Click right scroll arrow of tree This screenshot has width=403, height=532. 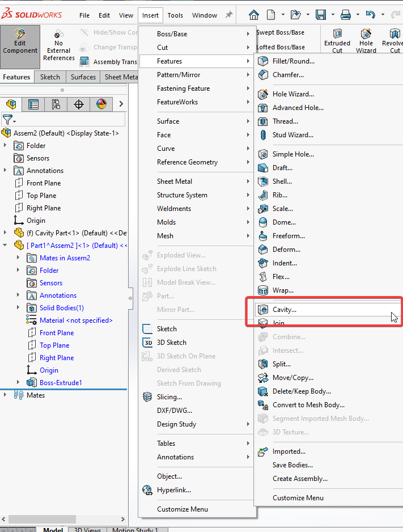point(122,519)
